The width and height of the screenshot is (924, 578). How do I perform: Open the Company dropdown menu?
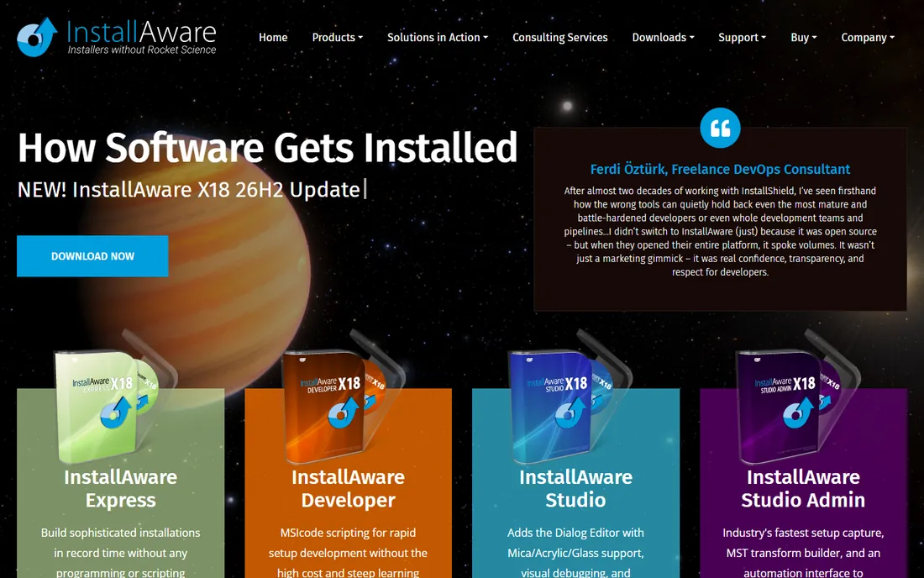point(868,37)
